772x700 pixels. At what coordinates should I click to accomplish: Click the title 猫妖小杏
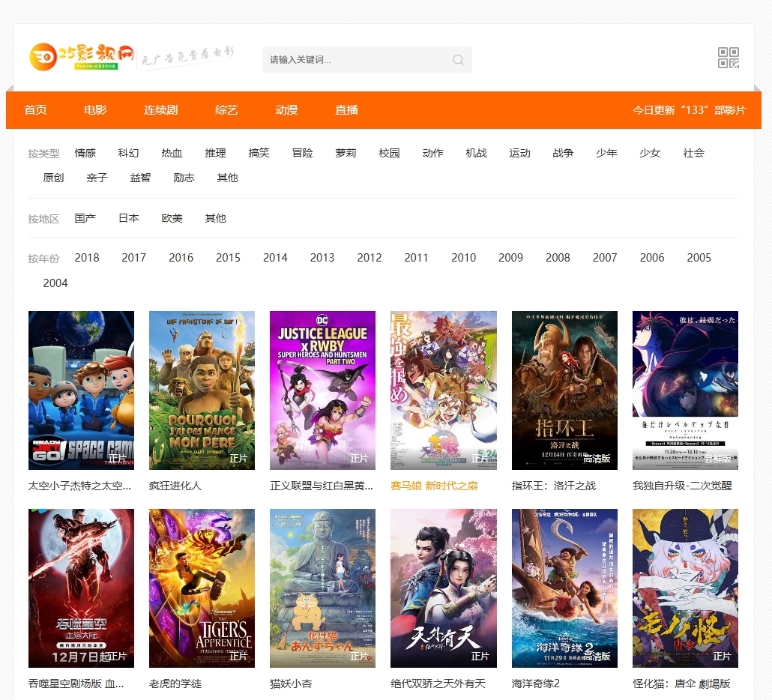pos(291,684)
